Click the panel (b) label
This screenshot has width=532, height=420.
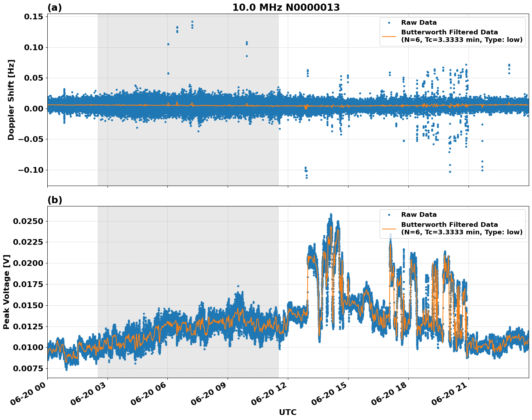click(x=54, y=200)
